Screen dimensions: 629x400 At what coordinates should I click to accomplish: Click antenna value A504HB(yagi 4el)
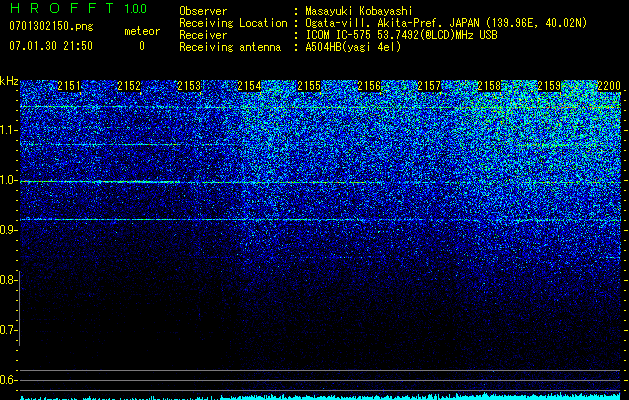pos(353,47)
